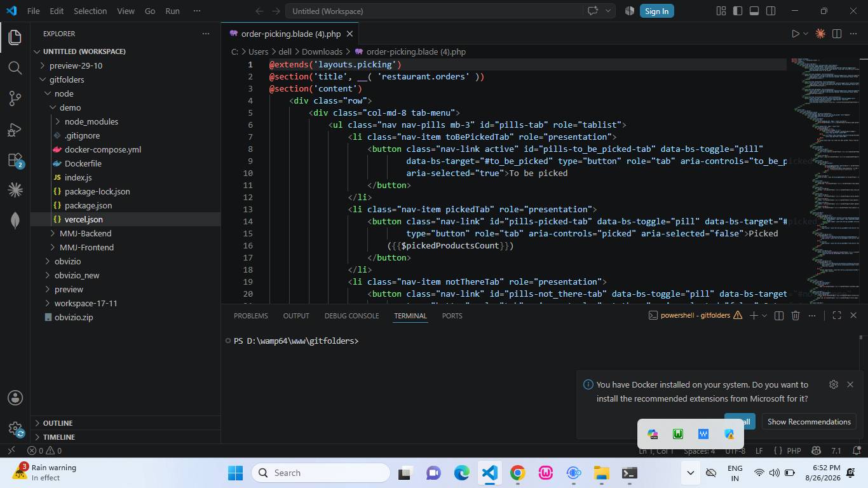Click the Split Editor Right icon
The width and height of the screenshot is (868, 488).
coord(837,34)
